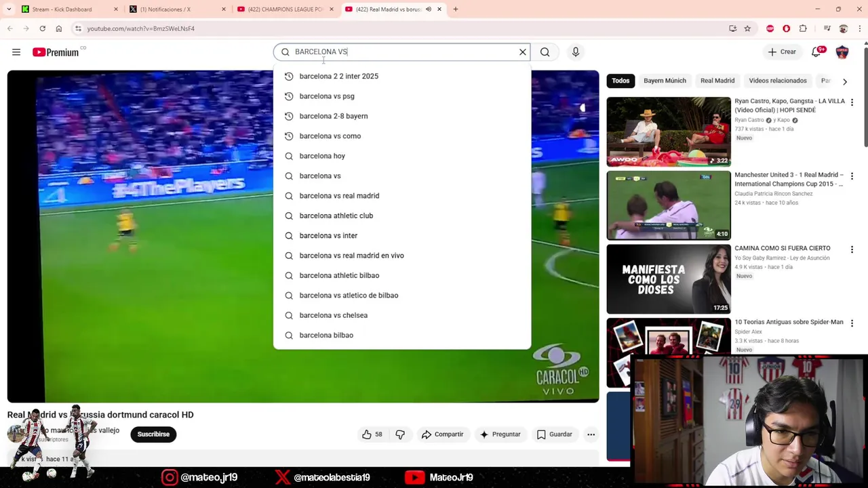Select suggestion barcelona 2-8 bayern
This screenshot has height=488, width=868.
(402, 116)
